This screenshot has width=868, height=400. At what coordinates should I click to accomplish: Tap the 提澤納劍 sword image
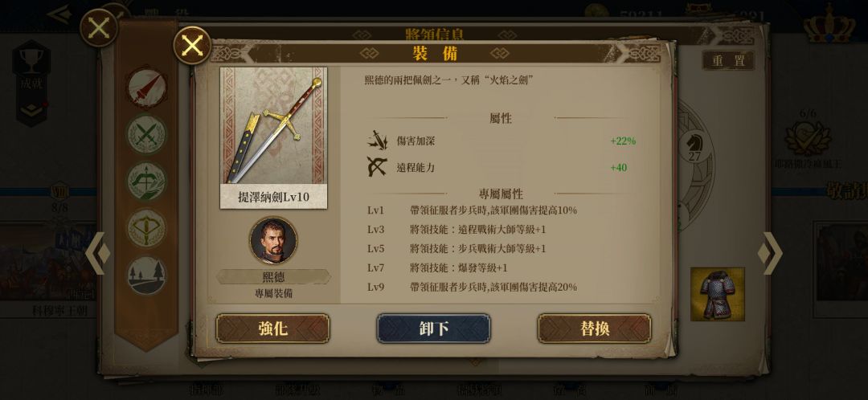[273, 126]
